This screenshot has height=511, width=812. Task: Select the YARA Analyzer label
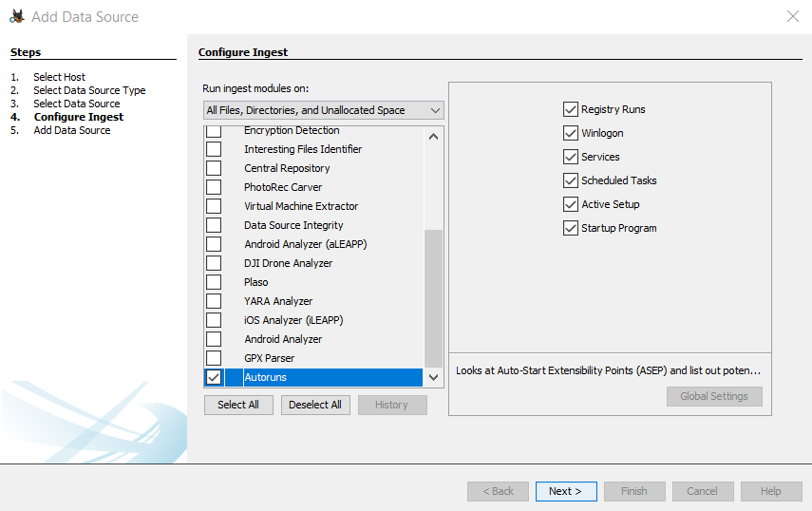(278, 301)
